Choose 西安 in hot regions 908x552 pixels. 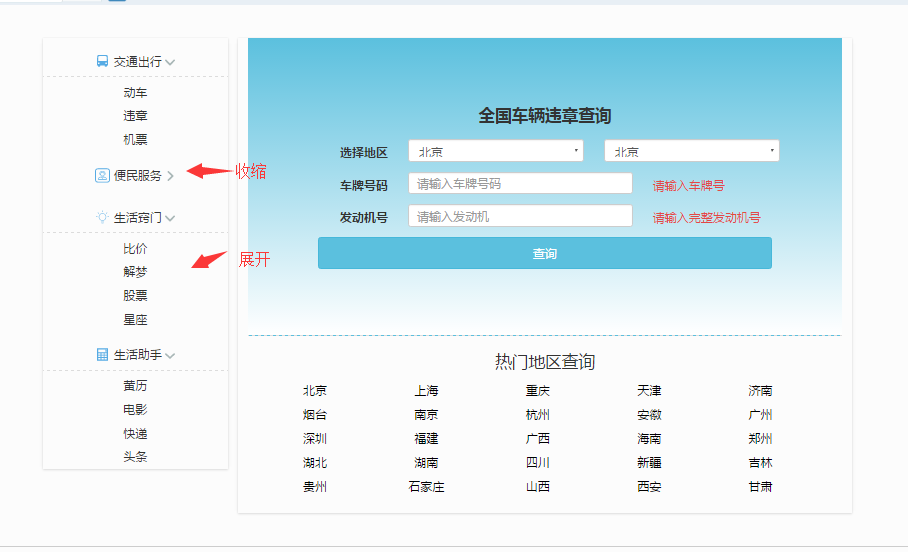click(649, 487)
